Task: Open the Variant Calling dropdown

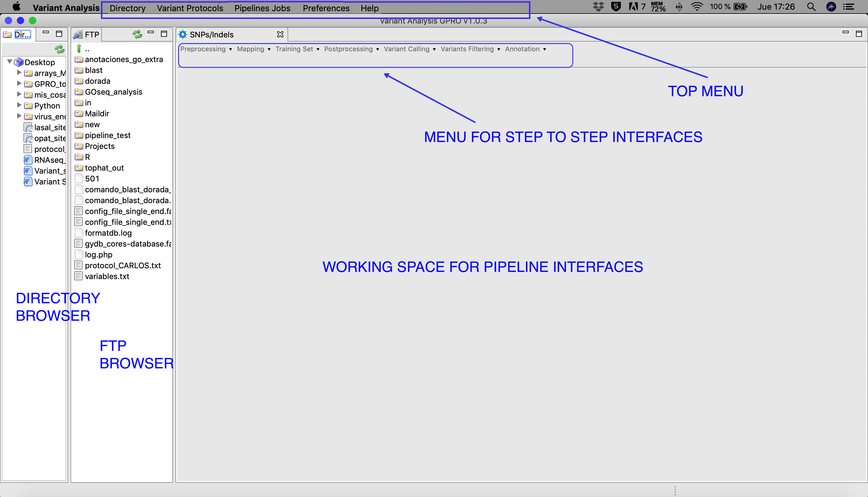Action: tap(410, 49)
